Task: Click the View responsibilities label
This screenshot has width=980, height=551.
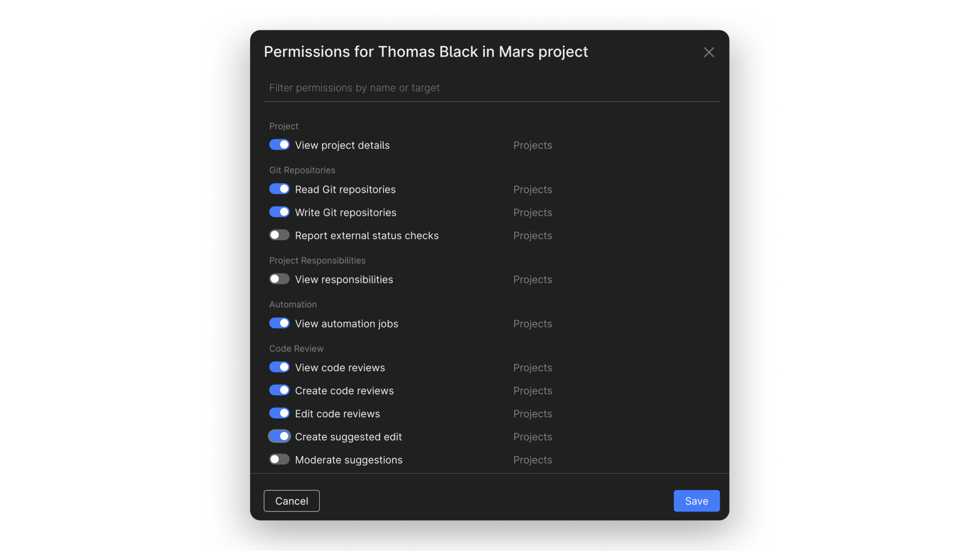Action: 344,280
